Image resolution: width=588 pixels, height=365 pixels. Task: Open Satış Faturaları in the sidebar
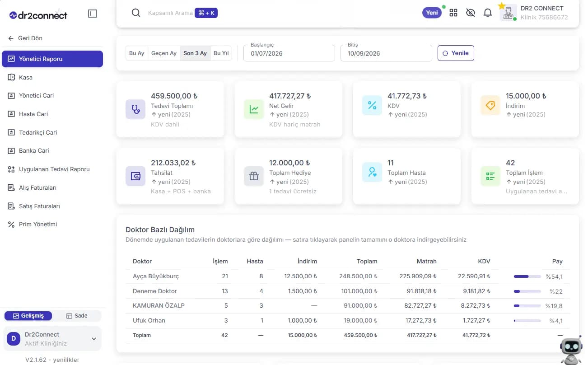coord(52,206)
